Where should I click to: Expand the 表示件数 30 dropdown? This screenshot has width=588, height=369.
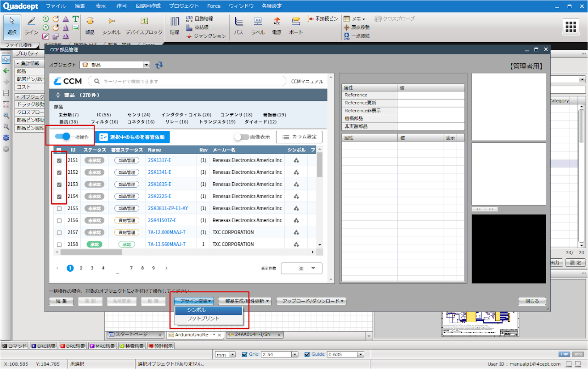301,268
